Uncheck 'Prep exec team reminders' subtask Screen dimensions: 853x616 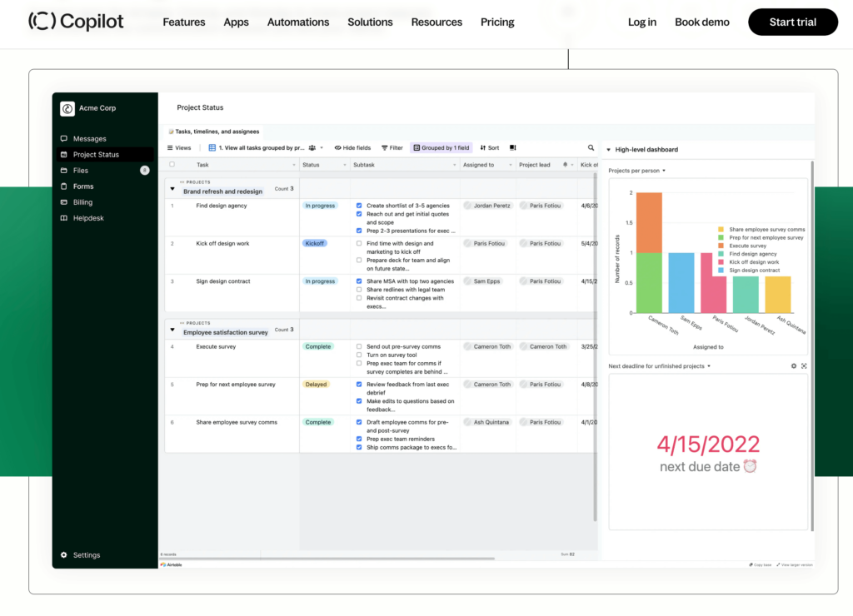click(x=359, y=439)
